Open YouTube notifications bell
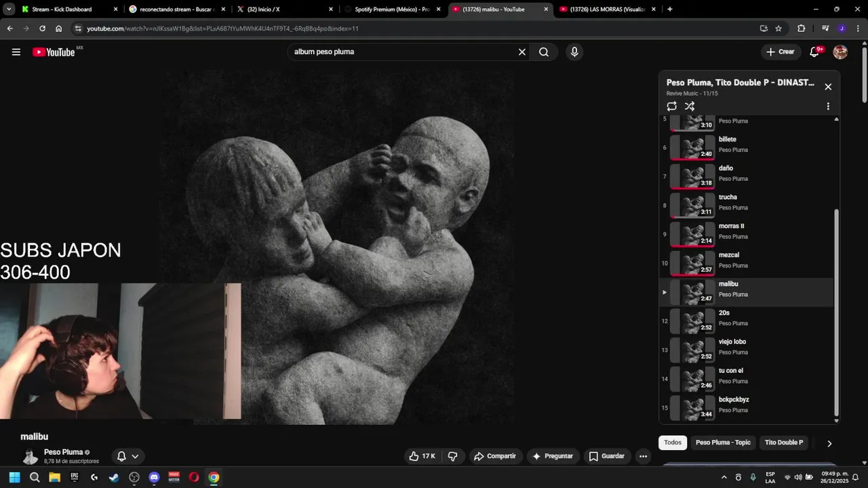Screen dimensions: 868x488 pyautogui.click(x=815, y=52)
